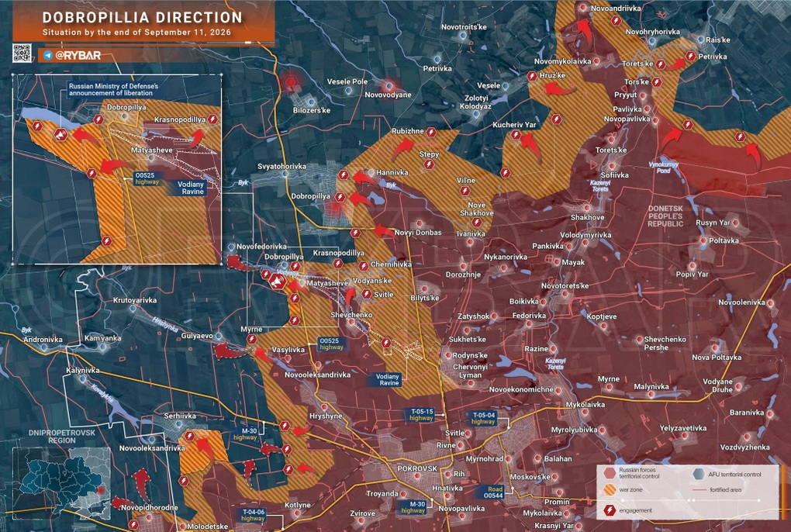Click the engagement marker beside Rubizhne
The image size is (791, 532).
[x=431, y=132]
